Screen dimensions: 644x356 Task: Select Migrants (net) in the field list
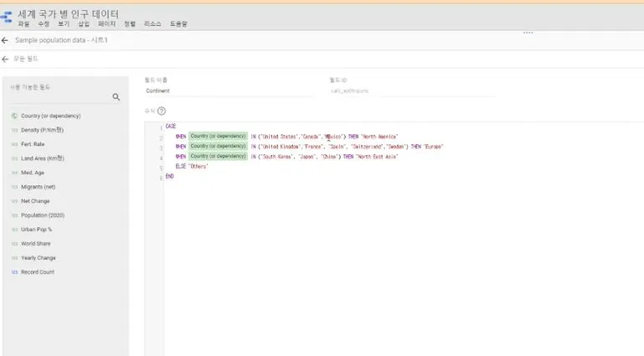[39, 187]
